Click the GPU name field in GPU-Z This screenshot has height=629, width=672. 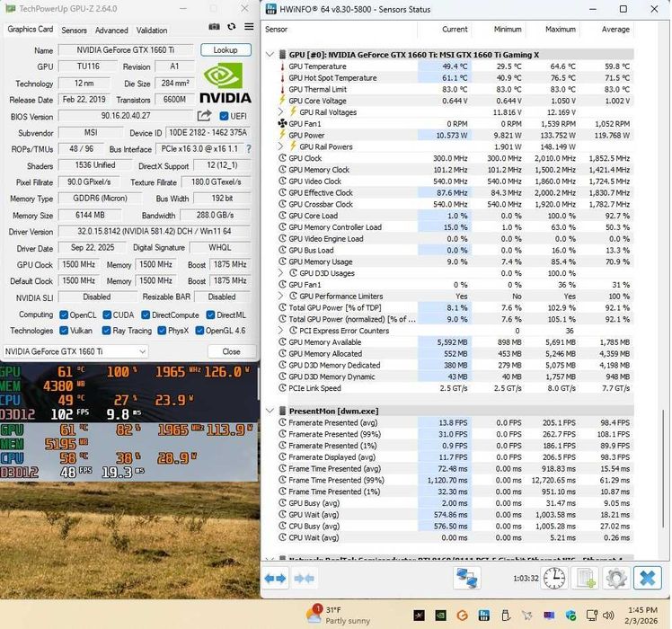pos(126,50)
